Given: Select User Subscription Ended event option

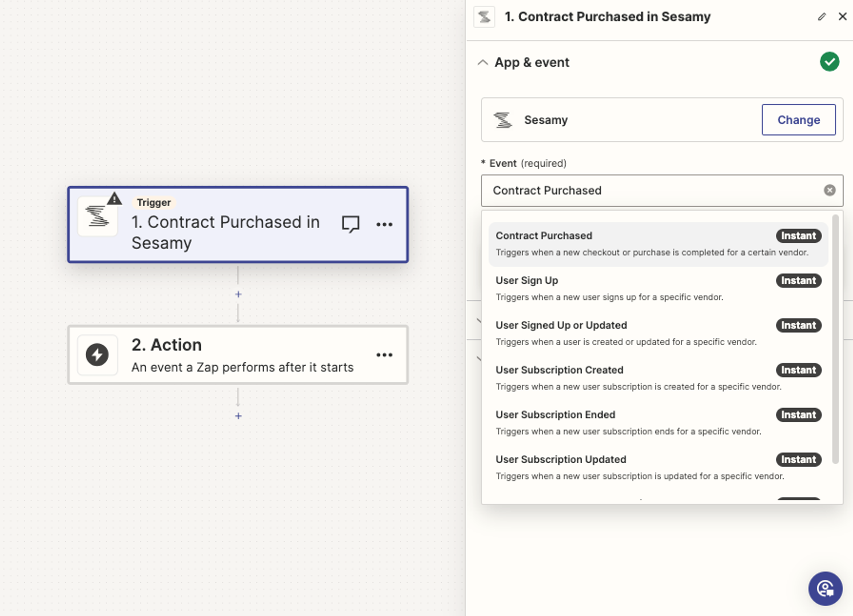Looking at the screenshot, I should click(x=555, y=415).
